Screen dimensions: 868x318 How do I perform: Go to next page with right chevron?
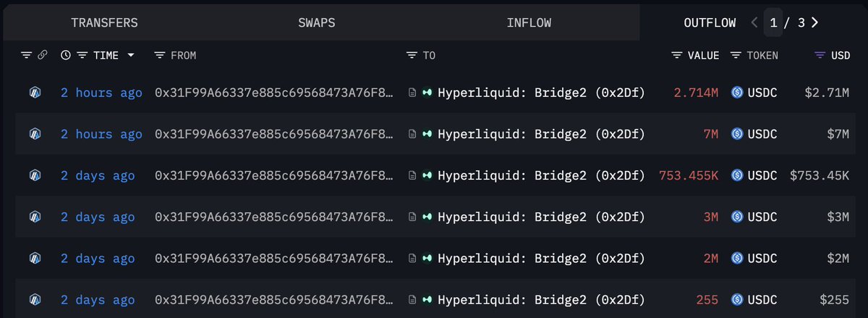[x=815, y=22]
